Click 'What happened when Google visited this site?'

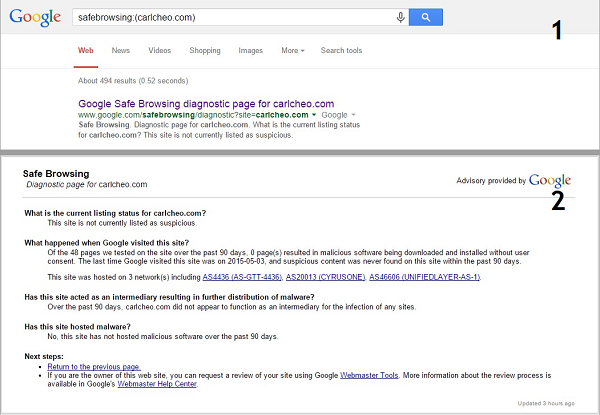107,243
